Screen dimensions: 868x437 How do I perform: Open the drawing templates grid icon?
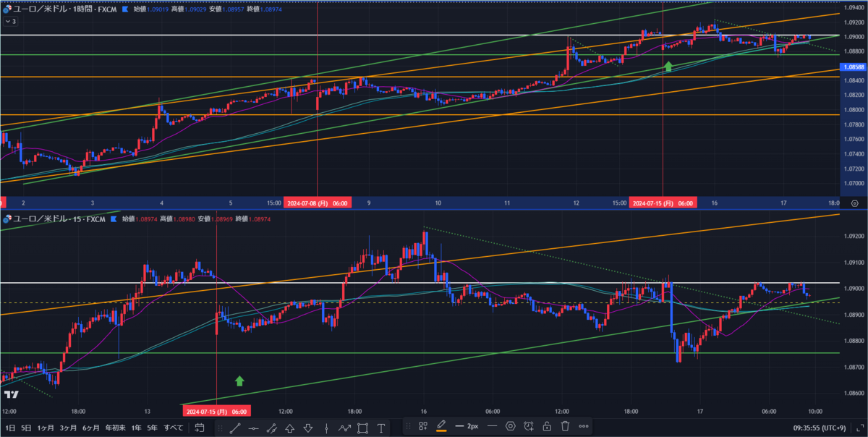(x=425, y=426)
